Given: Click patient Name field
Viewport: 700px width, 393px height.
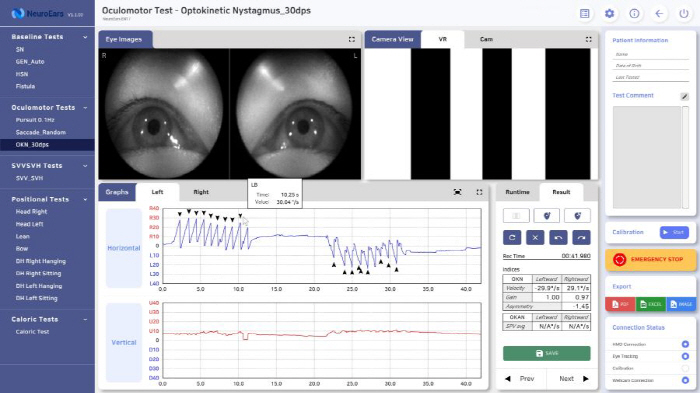Looking at the screenshot, I should click(650, 54).
